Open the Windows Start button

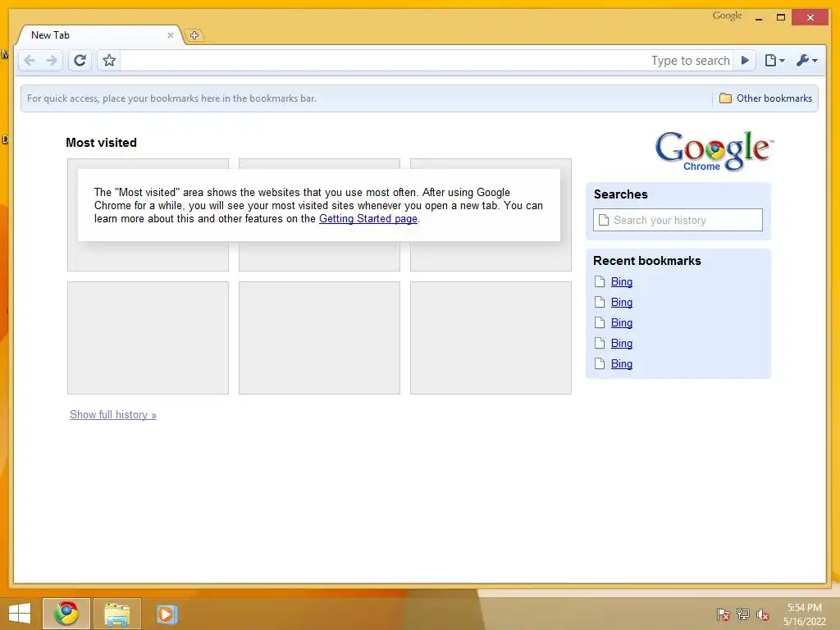[x=20, y=614]
